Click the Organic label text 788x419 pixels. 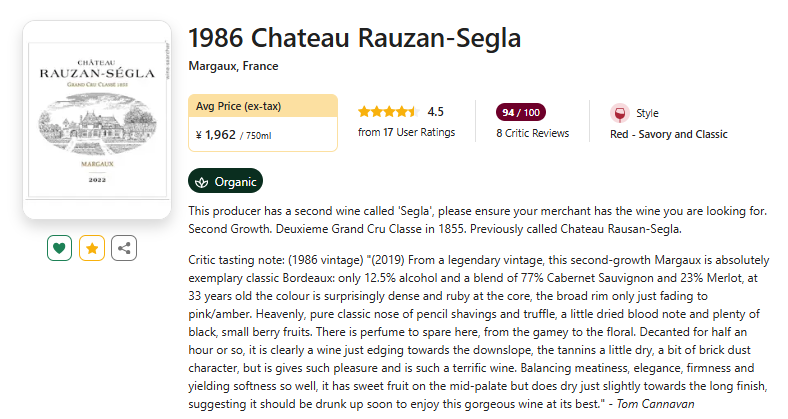coord(235,182)
